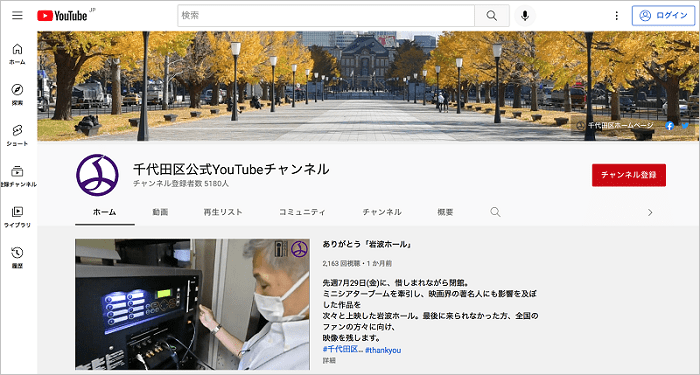This screenshot has height=375, width=700.
Task: Switch to the 動画 tab
Action: 160,212
